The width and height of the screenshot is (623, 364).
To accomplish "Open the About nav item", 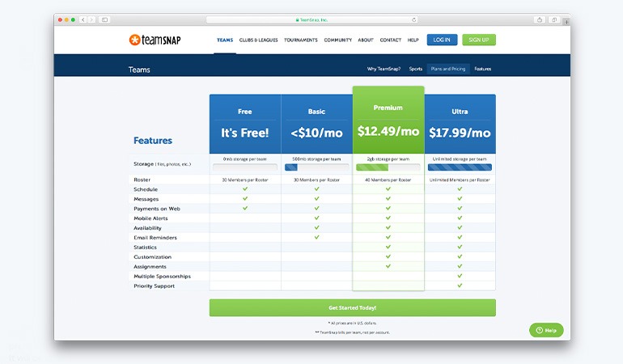I will tap(366, 40).
